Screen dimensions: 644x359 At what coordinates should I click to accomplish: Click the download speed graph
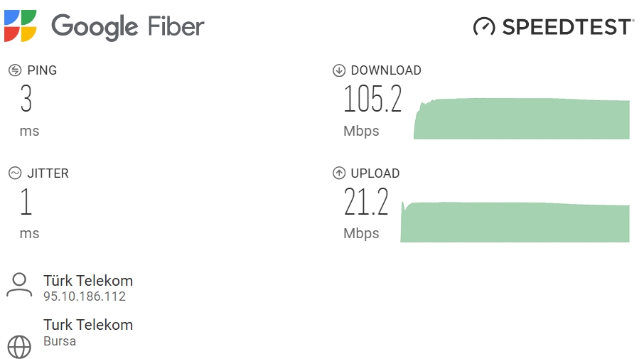tap(521, 119)
